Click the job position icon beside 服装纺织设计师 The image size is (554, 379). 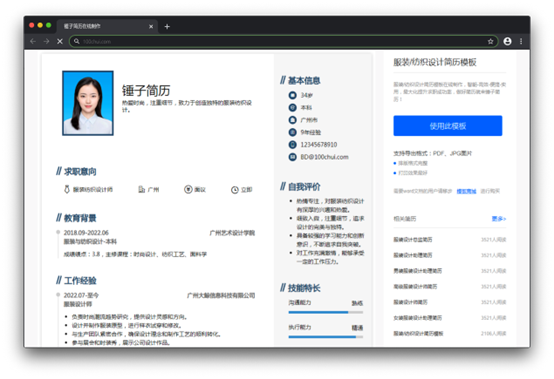click(66, 190)
